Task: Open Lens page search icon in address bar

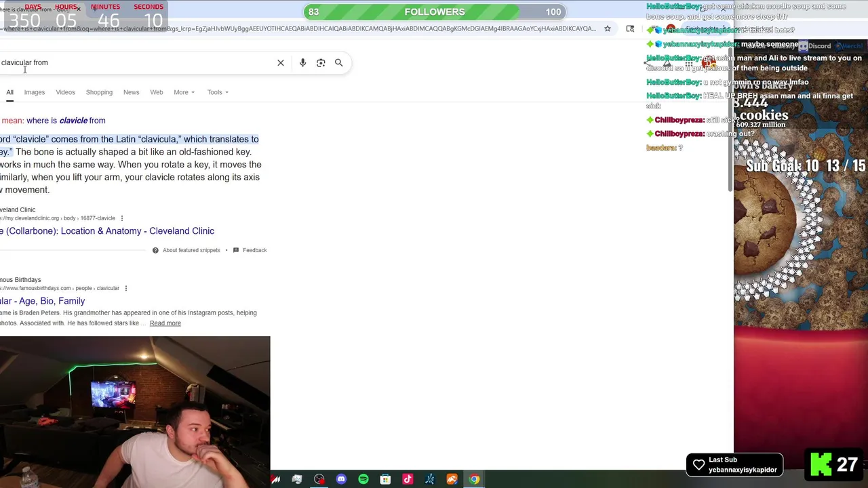Action: coord(630,28)
